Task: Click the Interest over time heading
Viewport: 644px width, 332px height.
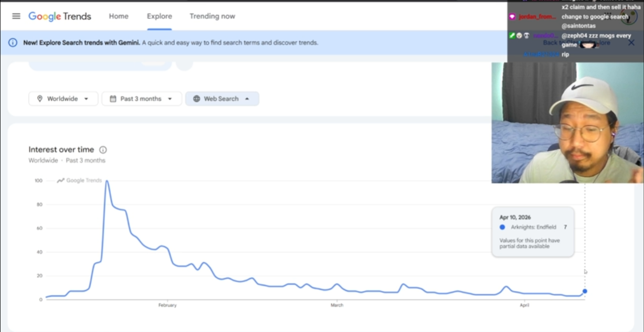Action: point(61,150)
